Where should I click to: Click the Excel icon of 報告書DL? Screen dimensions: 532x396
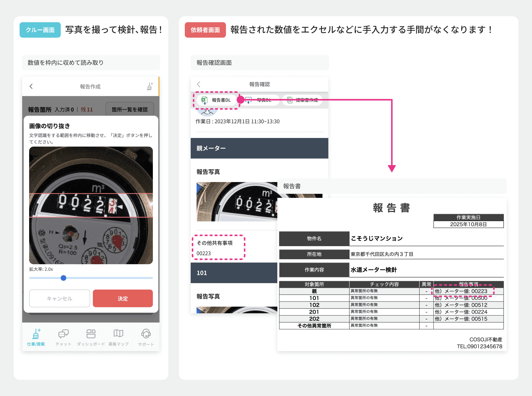tap(204, 100)
